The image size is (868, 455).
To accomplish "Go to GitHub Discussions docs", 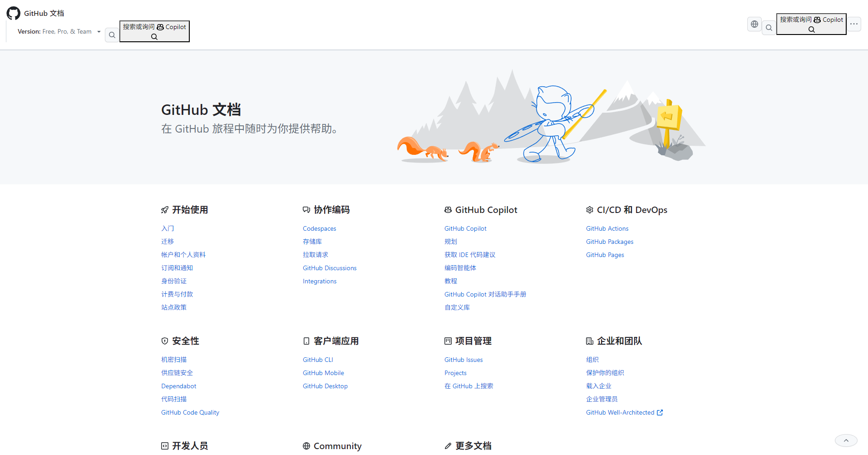I will 330,268.
